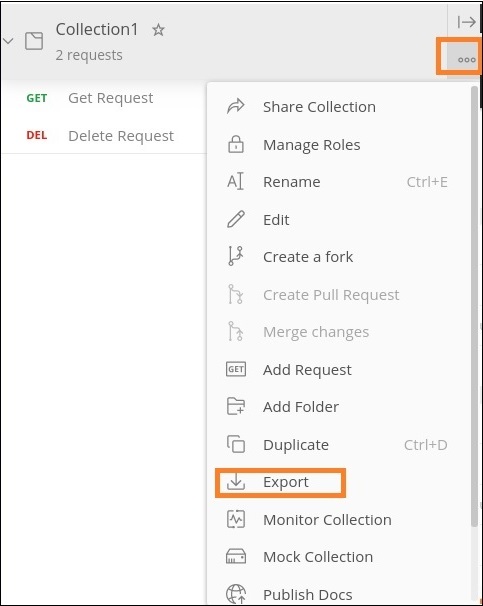Click the Export download icon

click(236, 482)
